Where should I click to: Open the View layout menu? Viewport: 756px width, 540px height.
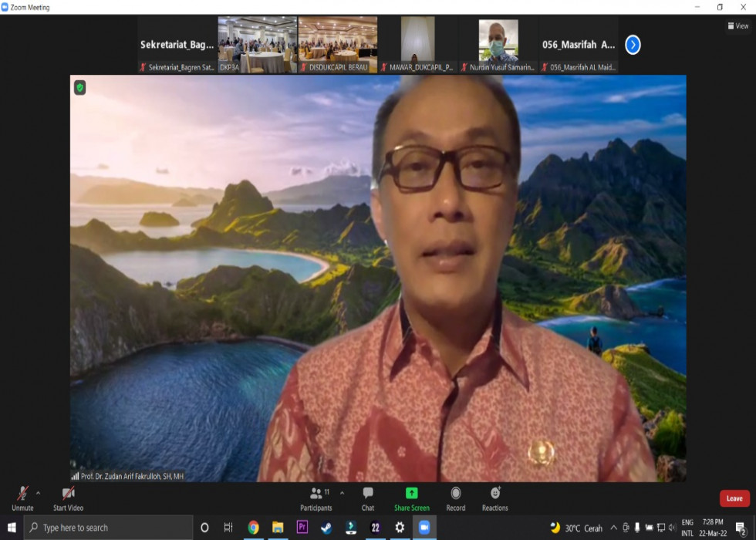click(x=737, y=25)
